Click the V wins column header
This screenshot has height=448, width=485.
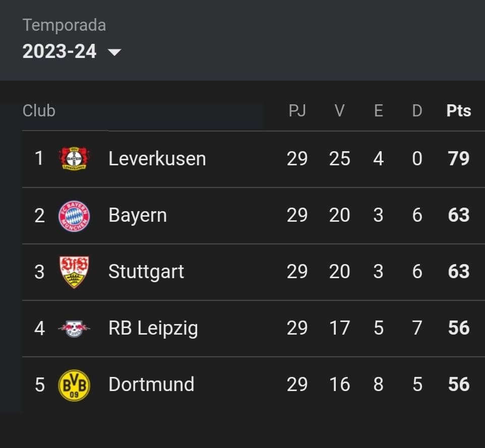pos(340,110)
